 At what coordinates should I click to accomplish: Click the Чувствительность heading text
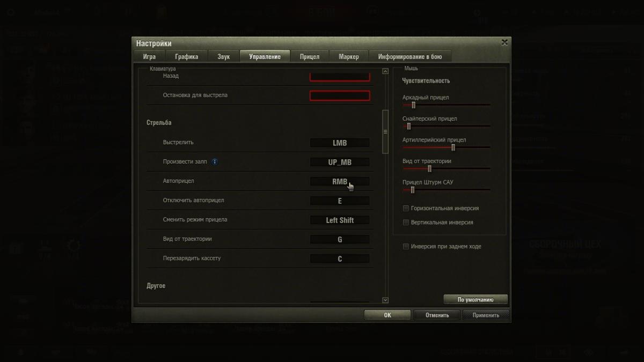click(x=426, y=81)
